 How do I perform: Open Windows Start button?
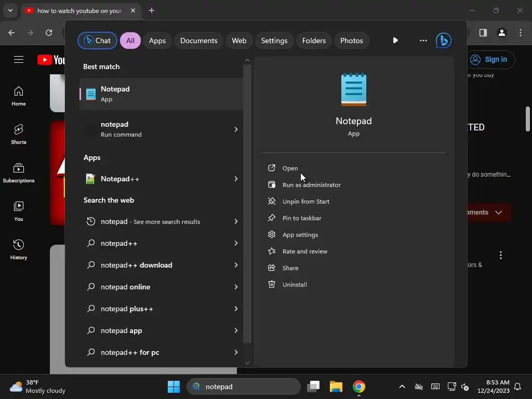tap(174, 387)
